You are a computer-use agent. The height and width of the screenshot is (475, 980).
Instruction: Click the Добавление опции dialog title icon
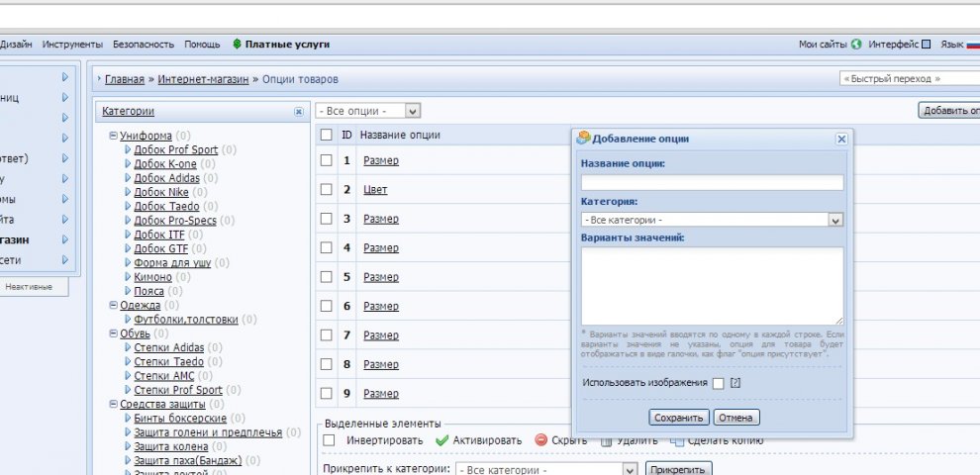(583, 139)
